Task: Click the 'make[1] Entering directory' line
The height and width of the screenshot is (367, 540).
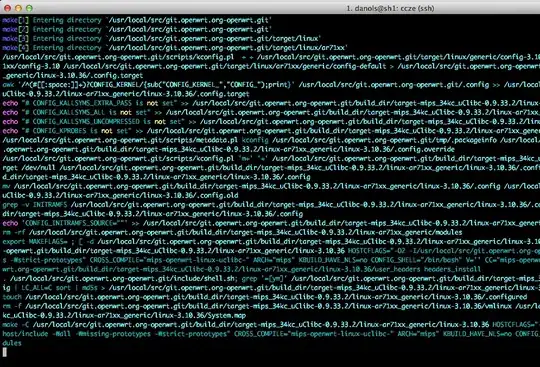Action: coord(137,20)
